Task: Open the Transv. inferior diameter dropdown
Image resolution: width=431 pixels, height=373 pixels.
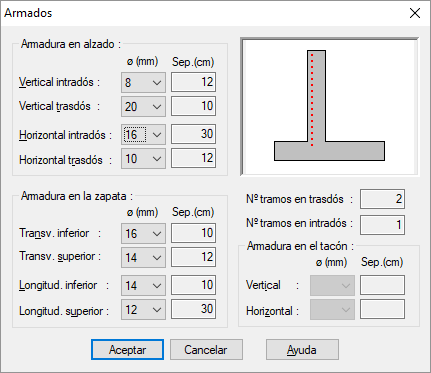Action: click(143, 233)
